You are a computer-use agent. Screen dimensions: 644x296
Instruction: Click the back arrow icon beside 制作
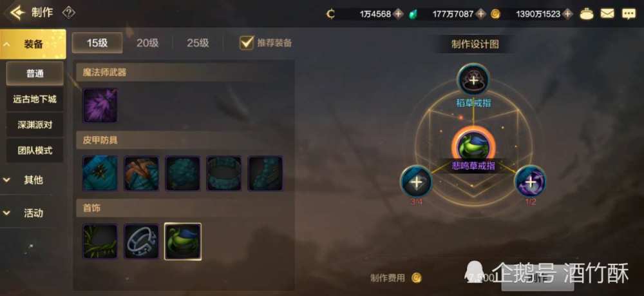click(17, 13)
